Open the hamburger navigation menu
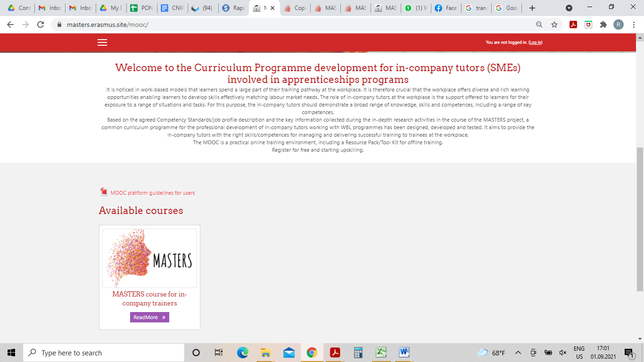The height and width of the screenshot is (362, 644). pyautogui.click(x=102, y=42)
